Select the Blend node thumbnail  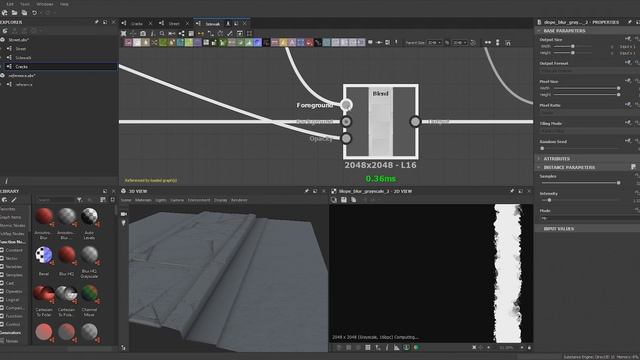point(381,122)
